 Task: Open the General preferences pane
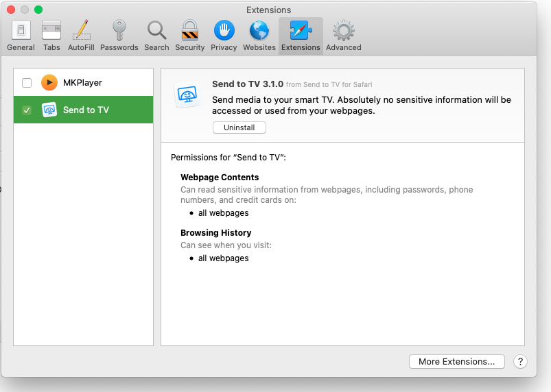(21, 36)
